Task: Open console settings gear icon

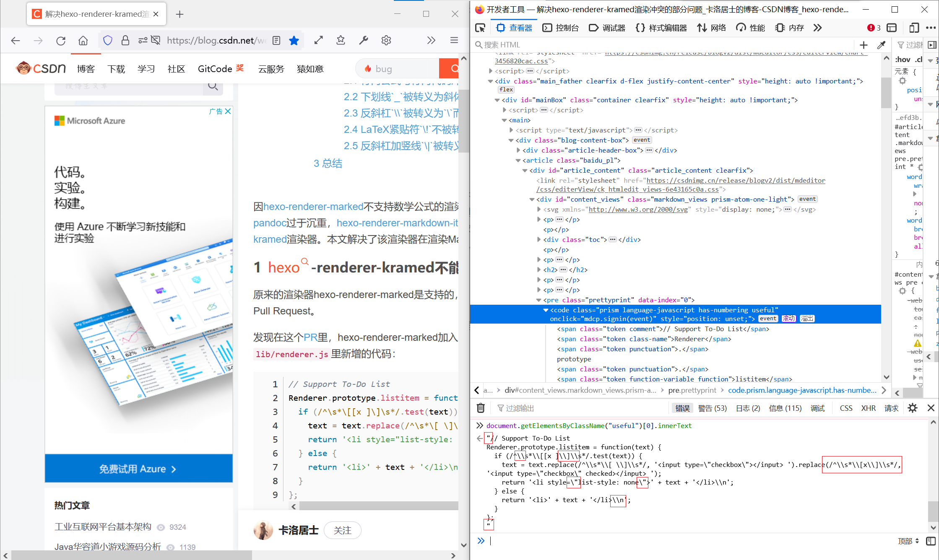Action: tap(913, 408)
